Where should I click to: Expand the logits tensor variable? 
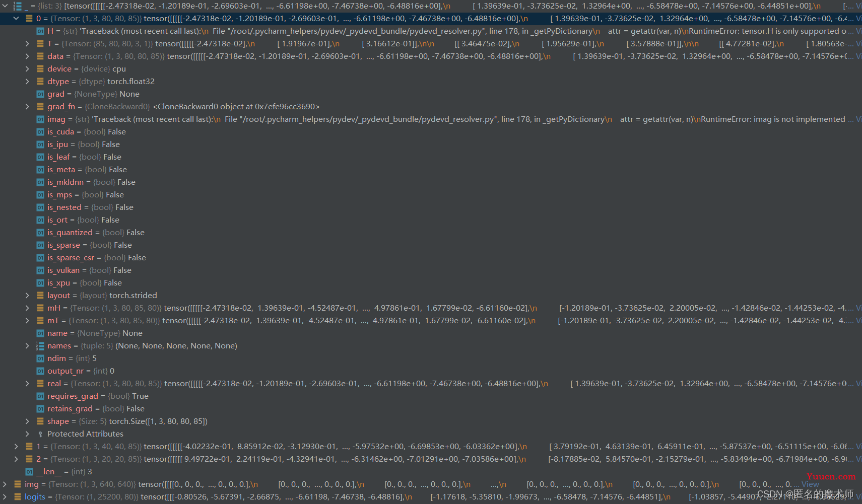click(5, 497)
